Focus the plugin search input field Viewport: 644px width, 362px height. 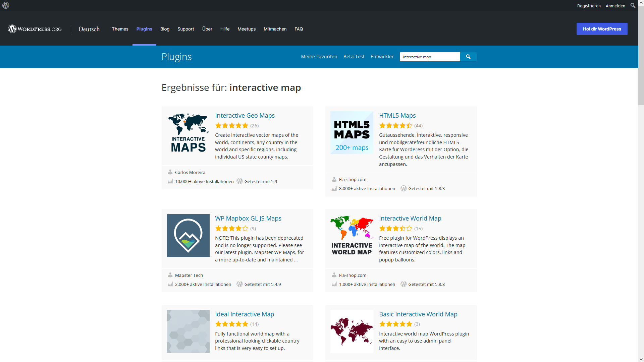point(430,57)
